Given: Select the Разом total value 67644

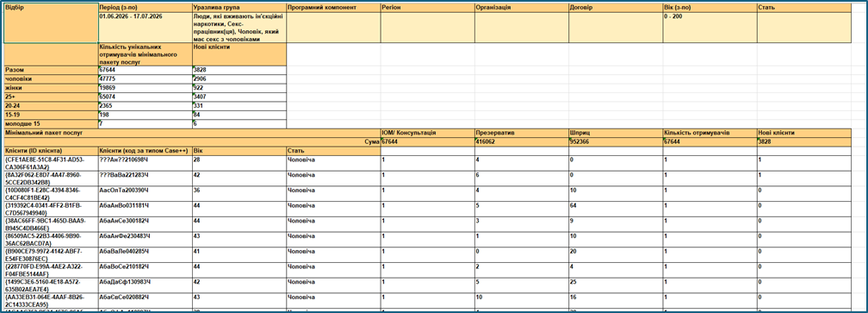Looking at the screenshot, I should pyautogui.click(x=146, y=70).
